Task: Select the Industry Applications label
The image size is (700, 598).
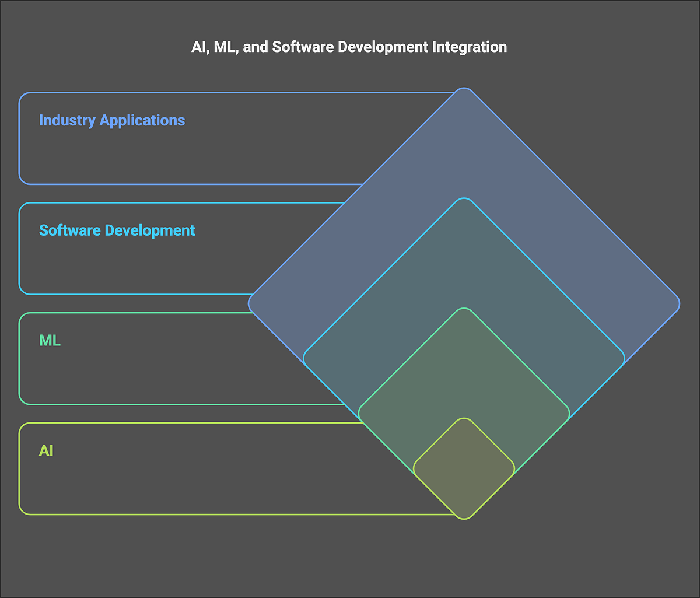Action: pyautogui.click(x=111, y=120)
